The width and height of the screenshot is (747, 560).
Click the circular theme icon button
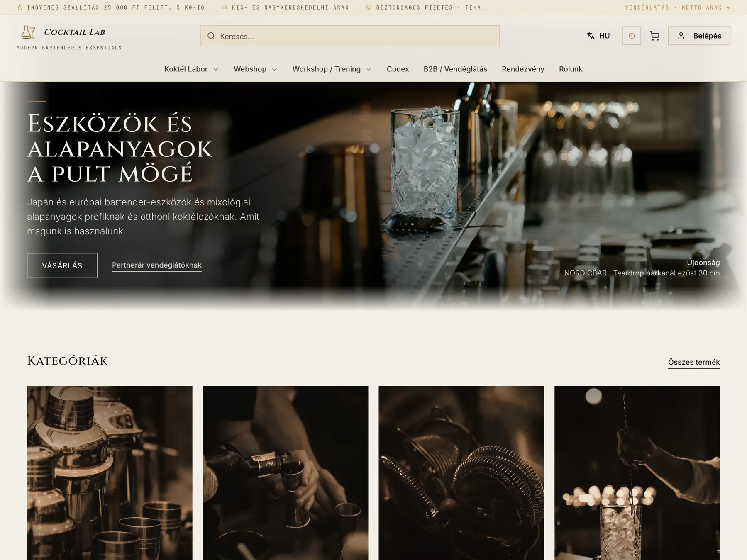632,36
